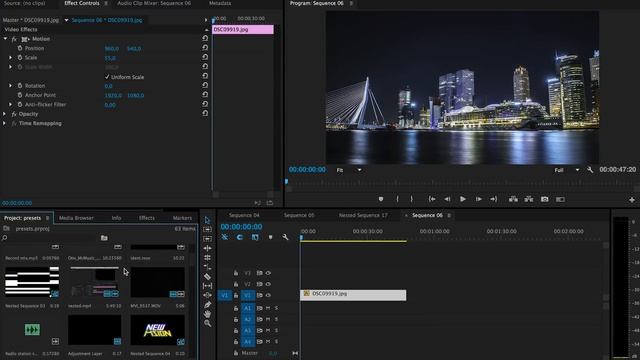The height and width of the screenshot is (360, 640).
Task: Select the Razor tool in tools panel
Action: tap(207, 276)
